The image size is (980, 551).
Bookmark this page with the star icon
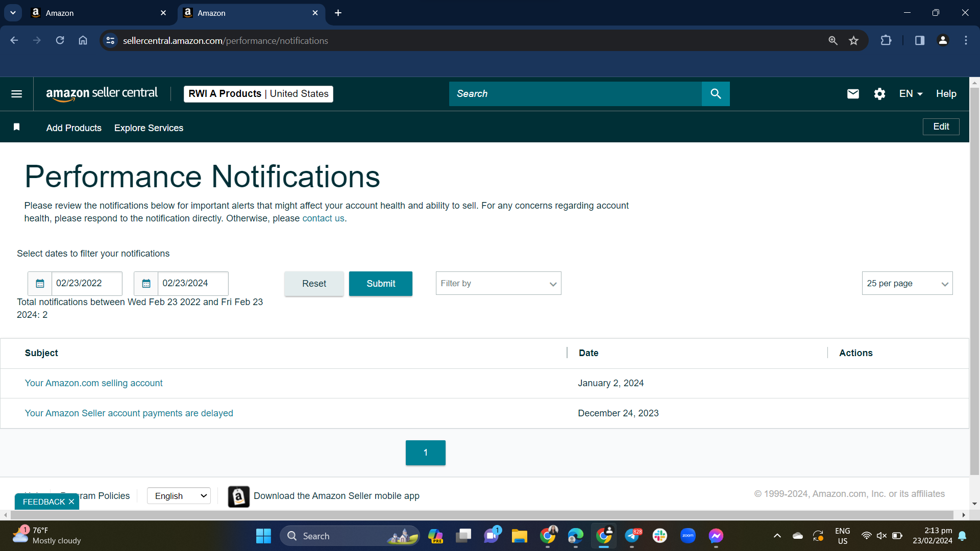pos(853,40)
